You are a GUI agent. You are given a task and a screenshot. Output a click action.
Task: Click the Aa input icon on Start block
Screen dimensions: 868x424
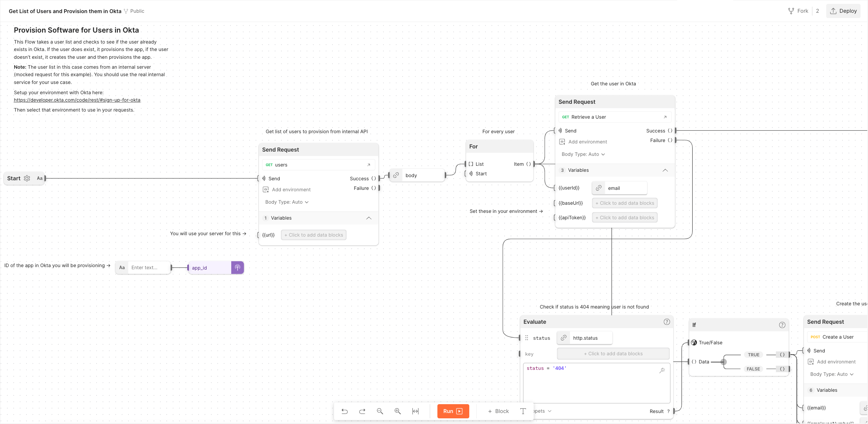(x=40, y=179)
